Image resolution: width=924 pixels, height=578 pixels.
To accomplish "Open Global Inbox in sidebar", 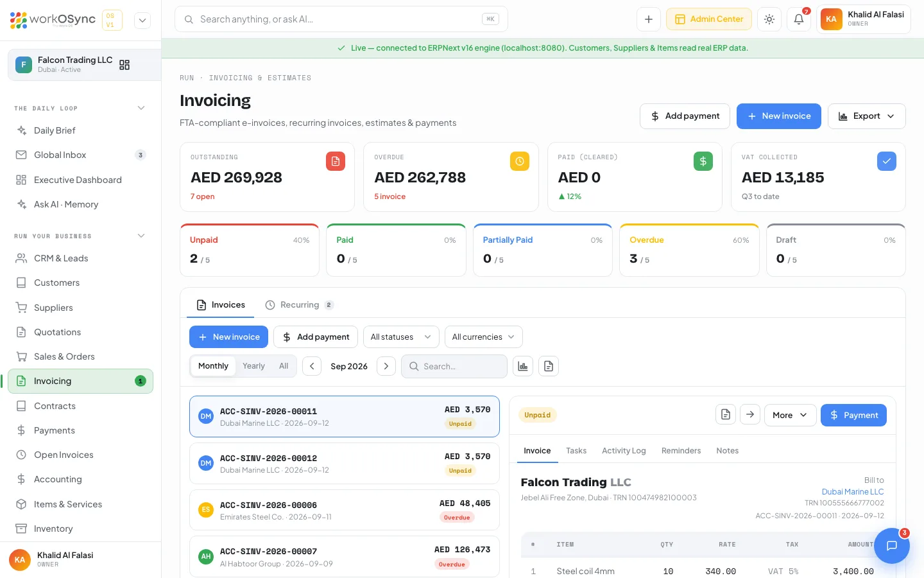I will (x=81, y=155).
